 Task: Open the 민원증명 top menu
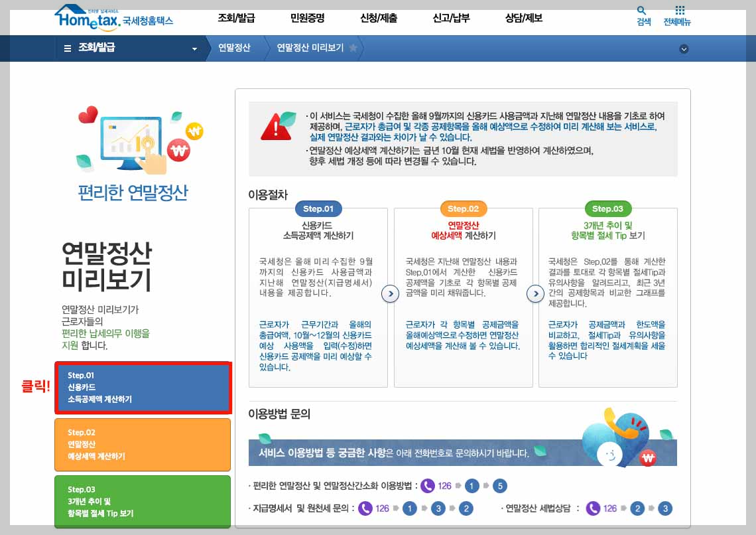(308, 19)
